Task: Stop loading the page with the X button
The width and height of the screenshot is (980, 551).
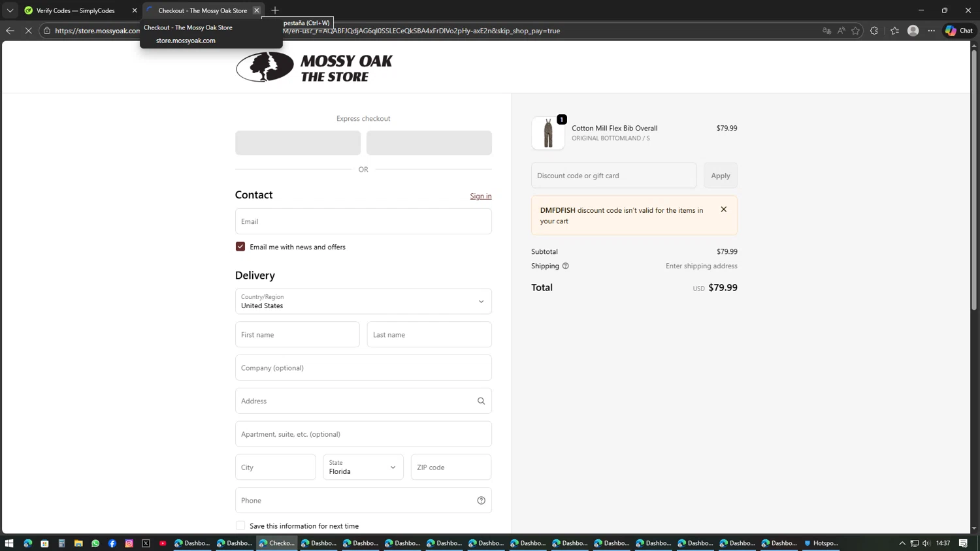Action: [x=28, y=31]
